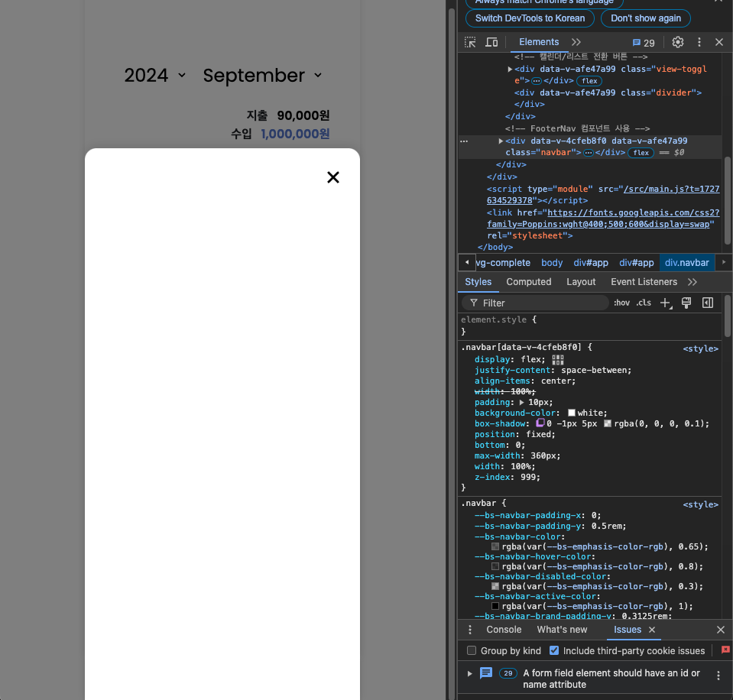Activate the inspect element picker icon
This screenshot has width=733, height=700.
pos(470,42)
